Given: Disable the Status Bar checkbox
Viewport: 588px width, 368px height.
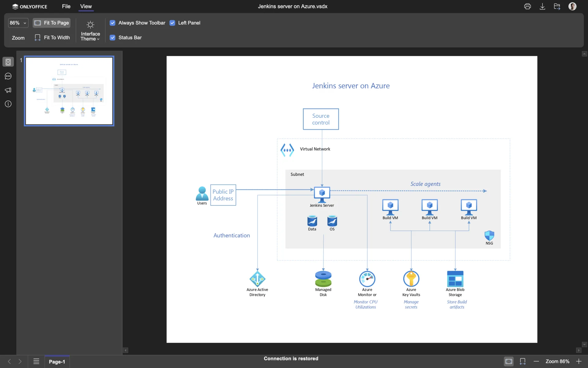Looking at the screenshot, I should point(113,37).
